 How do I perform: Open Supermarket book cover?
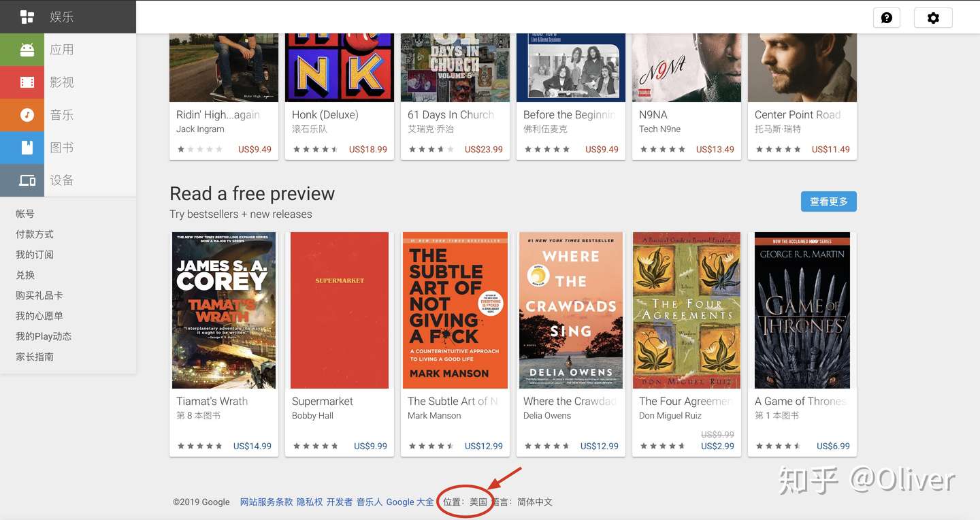point(340,310)
